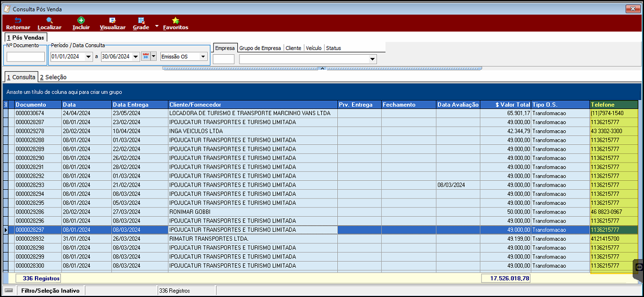Click the Tipo O.S. column header
Screen dimensions: 644x297
click(x=560, y=105)
